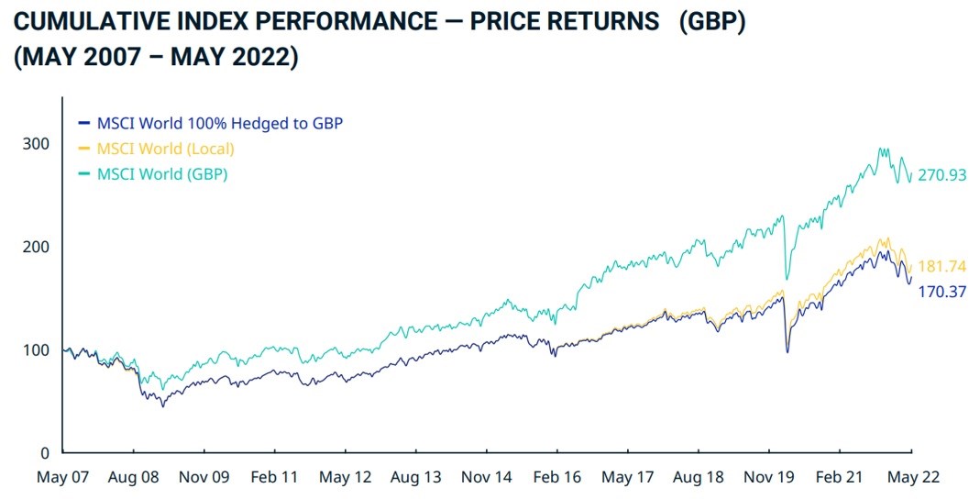
Task: Click the dark blue legend dash marker
Action: click(x=84, y=123)
